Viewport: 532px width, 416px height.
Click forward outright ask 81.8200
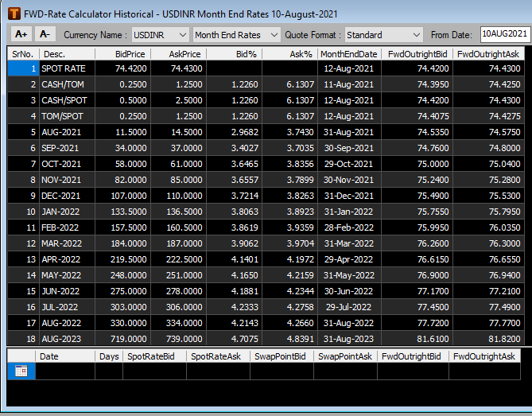[x=488, y=339]
